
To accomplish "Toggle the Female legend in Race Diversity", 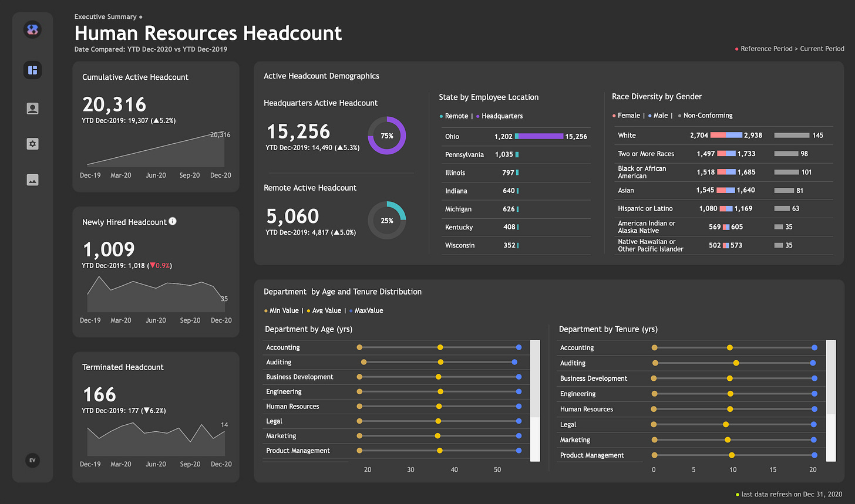I will (628, 116).
